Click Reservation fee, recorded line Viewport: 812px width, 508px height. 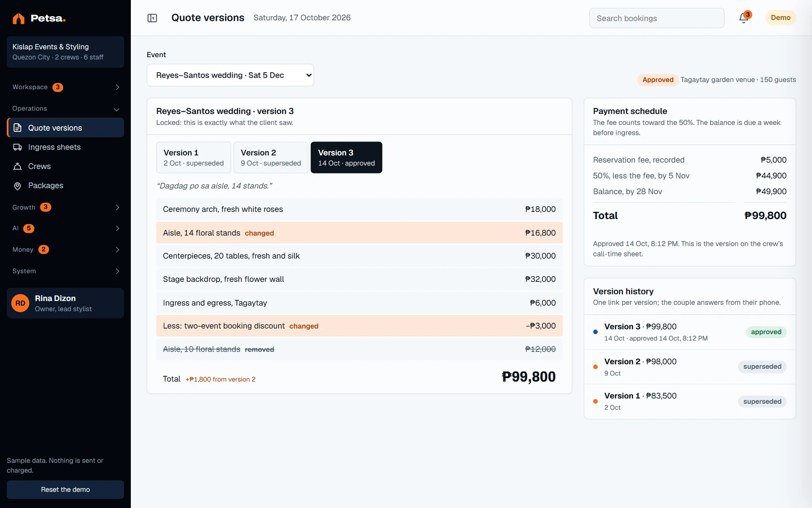(x=690, y=160)
